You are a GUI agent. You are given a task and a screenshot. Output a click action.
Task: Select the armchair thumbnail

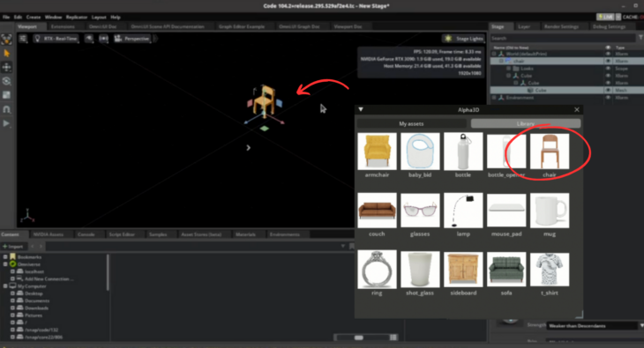point(377,151)
